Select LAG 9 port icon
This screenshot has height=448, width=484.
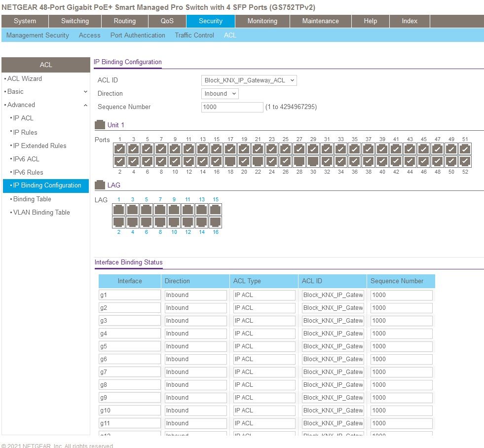pos(174,210)
